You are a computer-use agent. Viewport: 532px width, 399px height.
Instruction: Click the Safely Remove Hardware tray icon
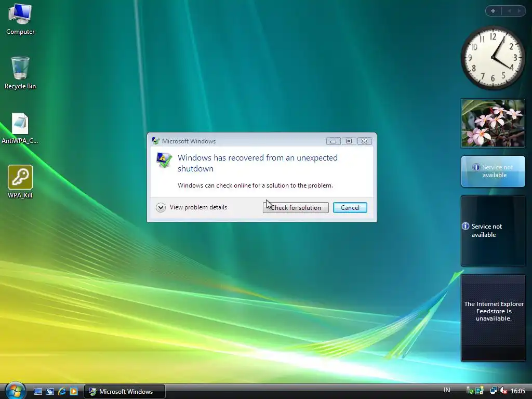click(470, 391)
